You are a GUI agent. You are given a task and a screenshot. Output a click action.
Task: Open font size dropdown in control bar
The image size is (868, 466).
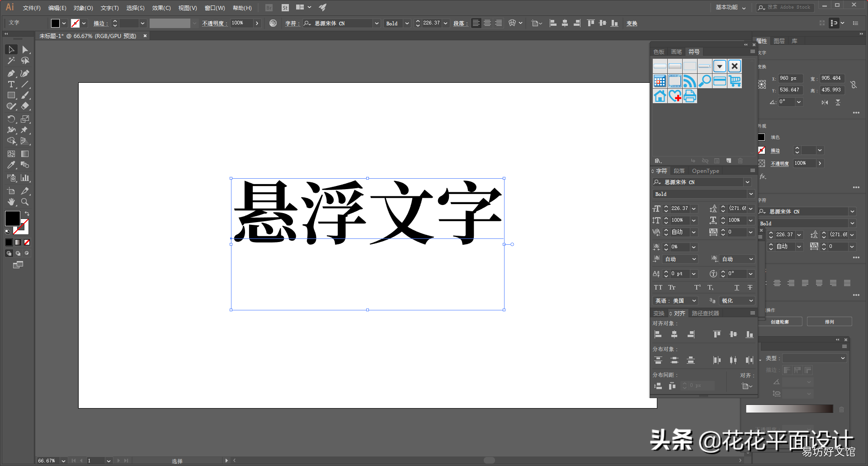[446, 23]
